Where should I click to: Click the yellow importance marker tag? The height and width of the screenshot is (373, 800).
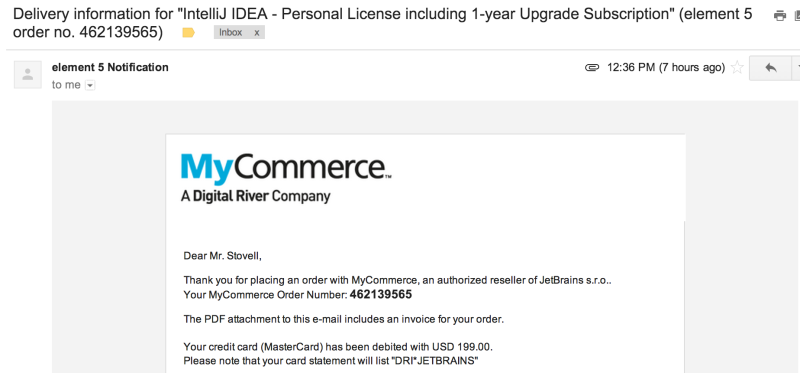[188, 33]
